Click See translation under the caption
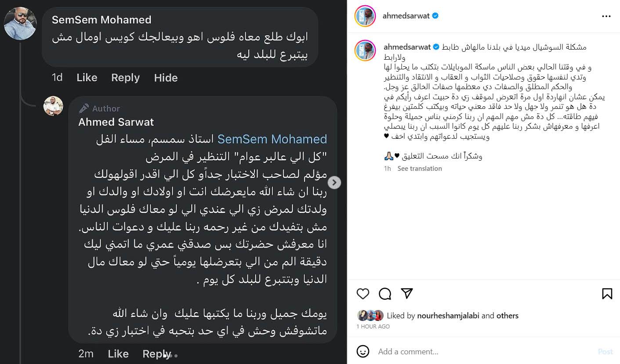This screenshot has height=364, width=620. tap(420, 168)
